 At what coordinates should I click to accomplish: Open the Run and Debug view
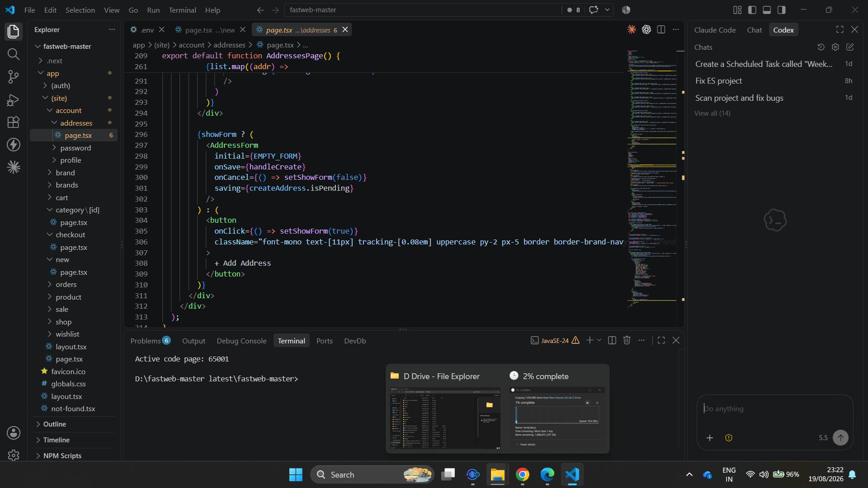[14, 99]
